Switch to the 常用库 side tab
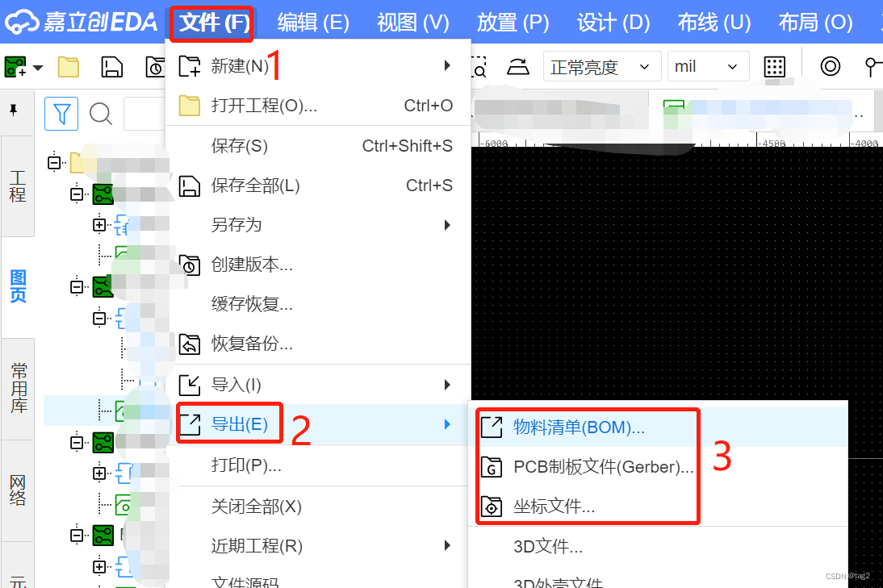The height and width of the screenshot is (588, 883). click(x=18, y=388)
